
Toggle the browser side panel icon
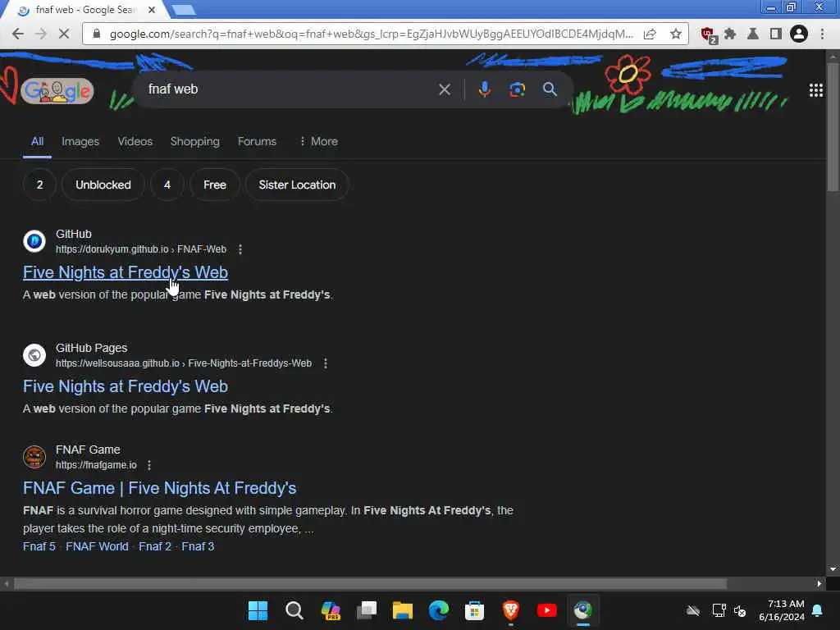click(x=776, y=34)
